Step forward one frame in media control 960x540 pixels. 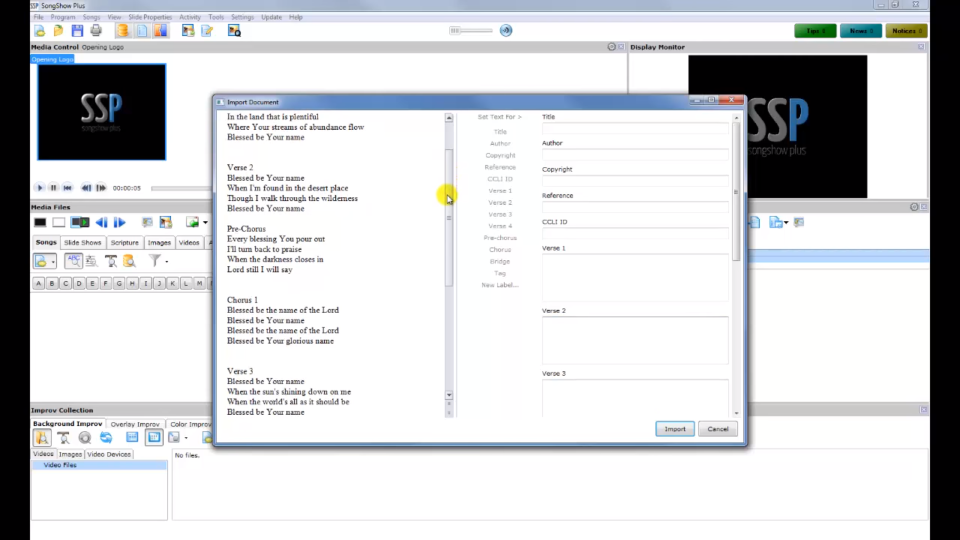(101, 188)
